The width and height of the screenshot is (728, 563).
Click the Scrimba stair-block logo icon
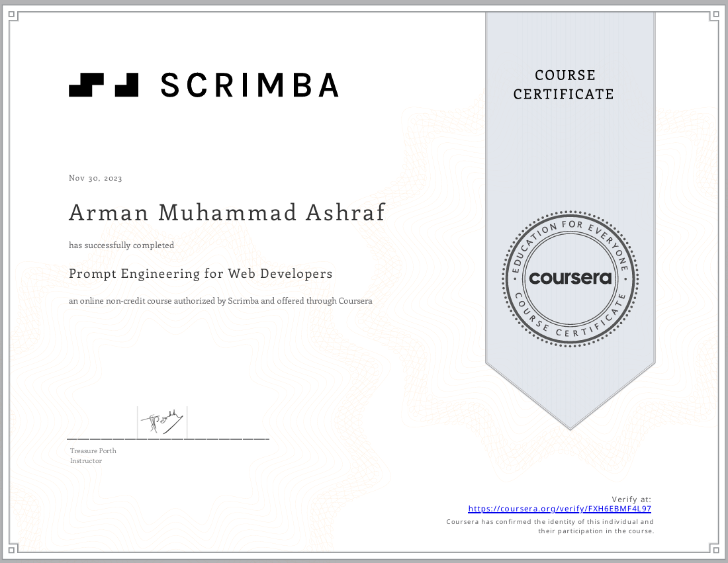[x=103, y=85]
